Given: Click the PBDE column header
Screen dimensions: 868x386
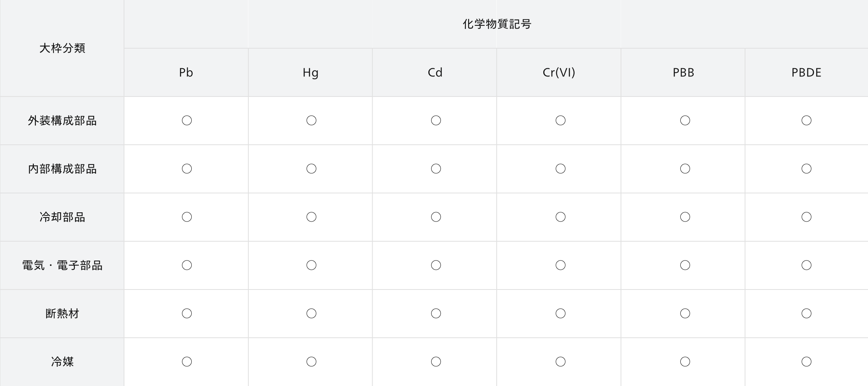Looking at the screenshot, I should coord(807,72).
